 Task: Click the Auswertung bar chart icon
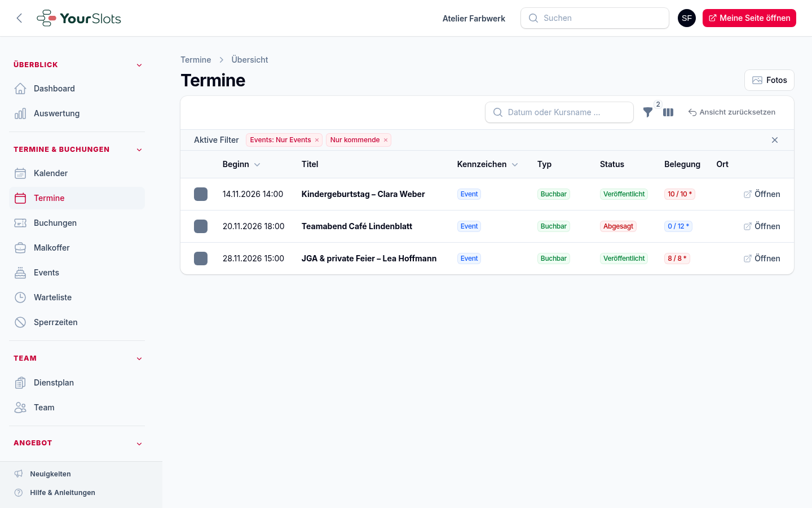[20, 113]
